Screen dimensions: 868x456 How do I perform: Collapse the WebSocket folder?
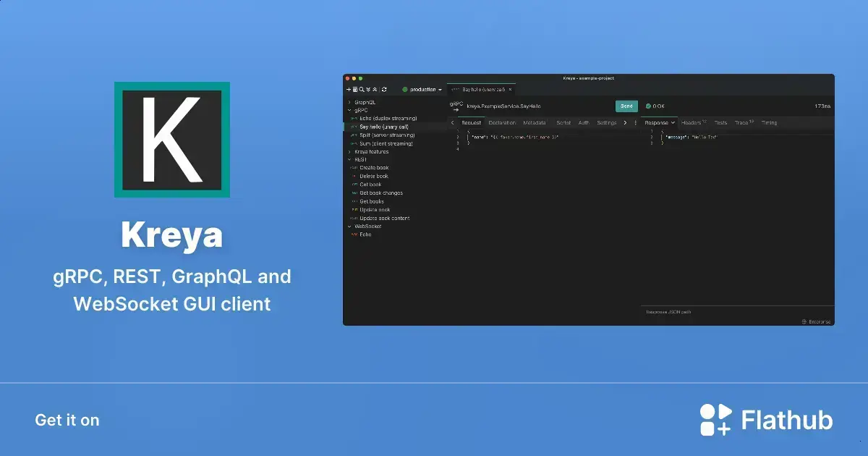coord(349,227)
